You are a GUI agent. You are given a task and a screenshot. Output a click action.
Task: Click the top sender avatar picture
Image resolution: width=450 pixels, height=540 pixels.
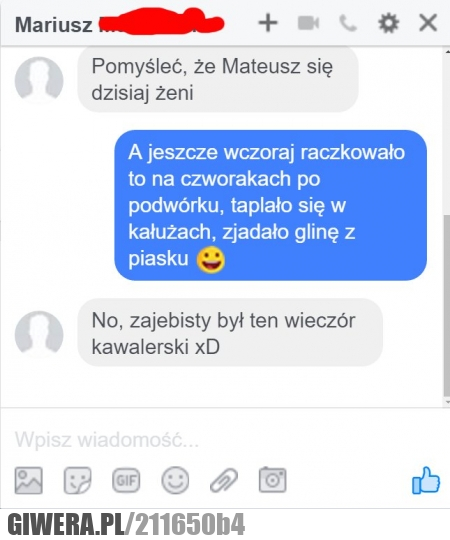39,81
